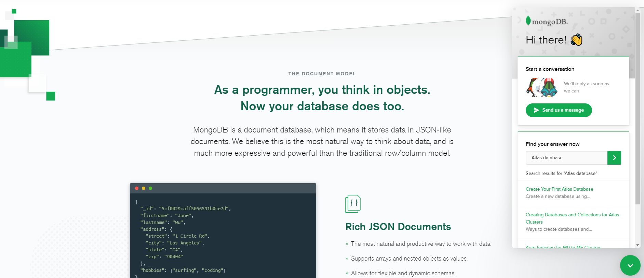This screenshot has height=278, width=644.
Task: Open Creating Databases and Collections for Atlas Clusters
Action: (572, 218)
